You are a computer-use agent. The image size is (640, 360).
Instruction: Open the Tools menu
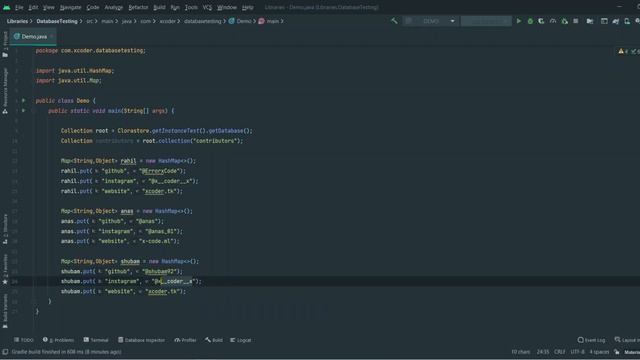point(191,7)
